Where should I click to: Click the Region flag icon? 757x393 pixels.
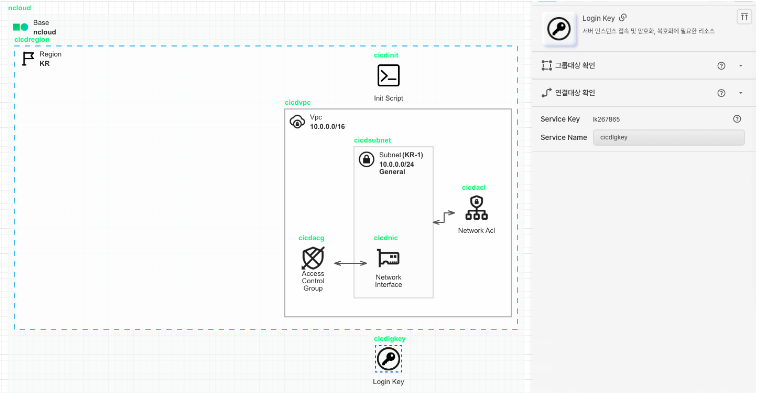point(28,58)
